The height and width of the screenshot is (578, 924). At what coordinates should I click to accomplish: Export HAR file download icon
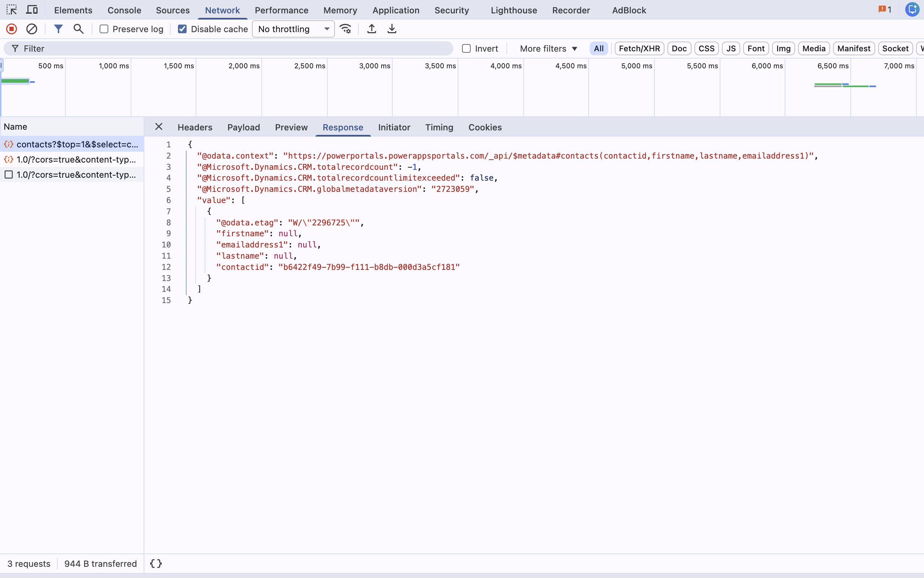pyautogui.click(x=392, y=29)
